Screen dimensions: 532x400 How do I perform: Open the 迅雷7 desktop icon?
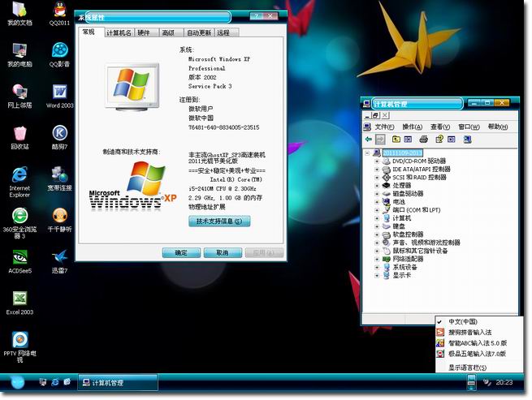(60, 261)
